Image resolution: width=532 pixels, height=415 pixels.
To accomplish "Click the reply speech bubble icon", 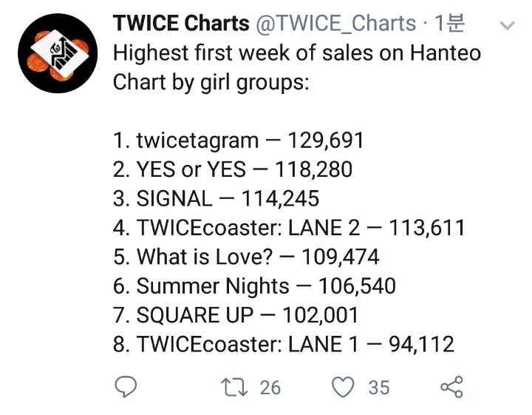I will click(x=127, y=386).
